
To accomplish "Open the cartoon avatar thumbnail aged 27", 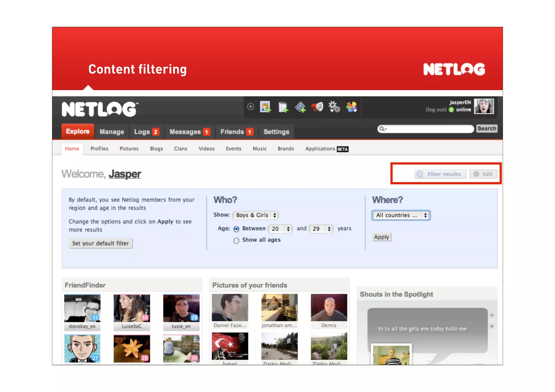I will point(82,349).
